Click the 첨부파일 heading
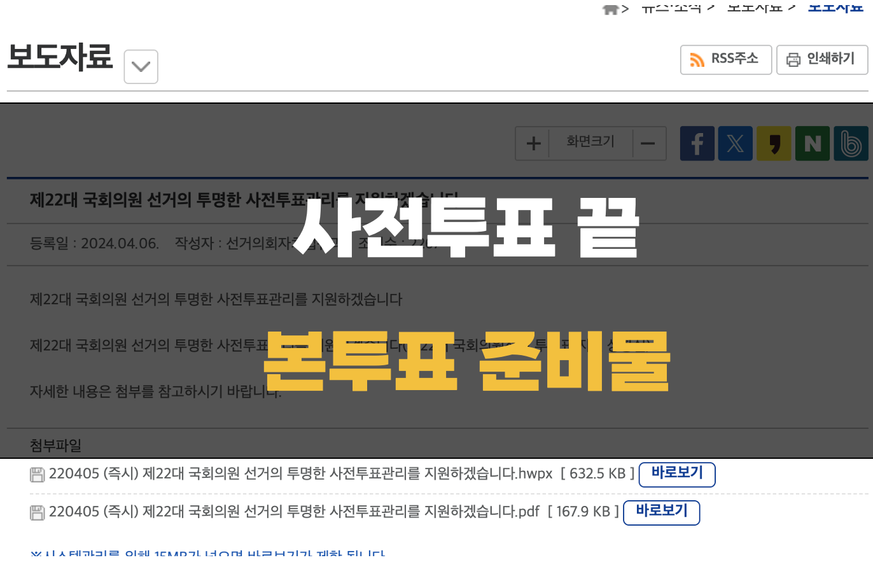This screenshot has width=873, height=588. click(55, 445)
